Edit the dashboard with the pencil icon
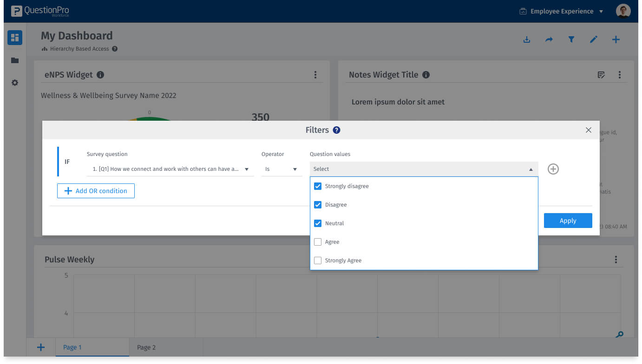This screenshot has height=364, width=642. 593,39
